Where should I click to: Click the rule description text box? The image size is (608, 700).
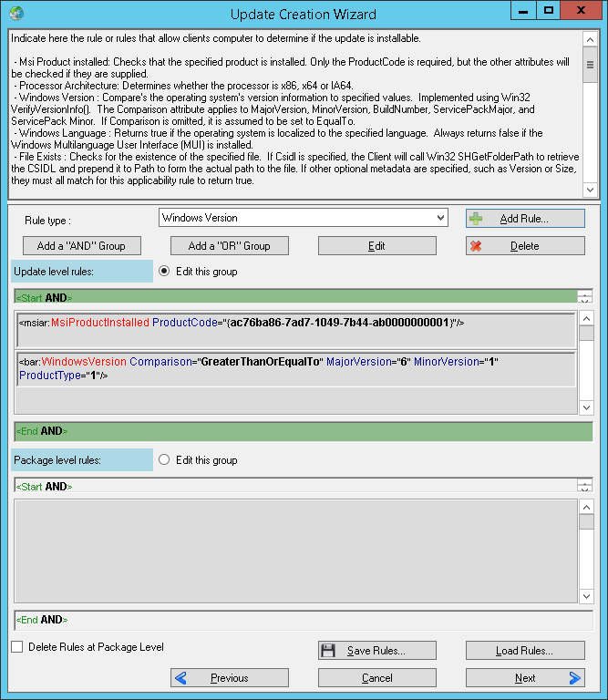(295, 114)
